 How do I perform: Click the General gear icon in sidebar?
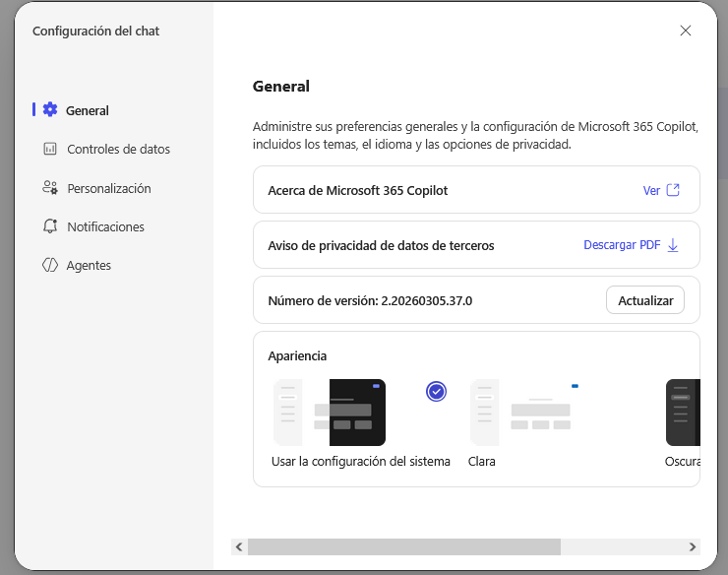tap(50, 109)
